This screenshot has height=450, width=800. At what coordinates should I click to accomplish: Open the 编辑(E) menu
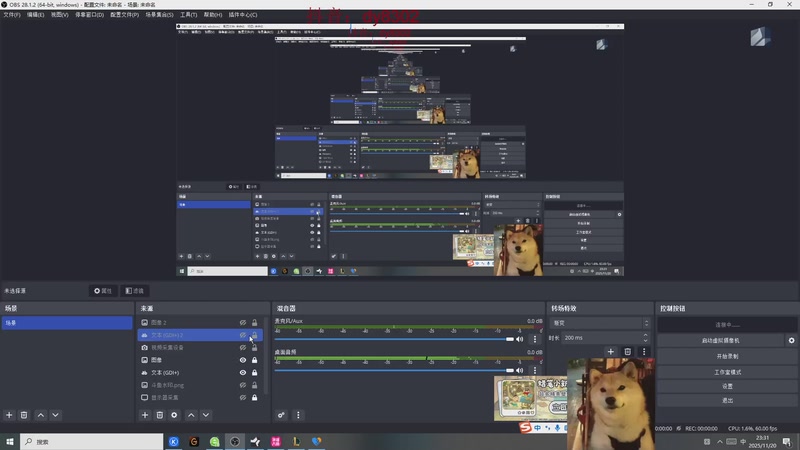click(x=35, y=15)
